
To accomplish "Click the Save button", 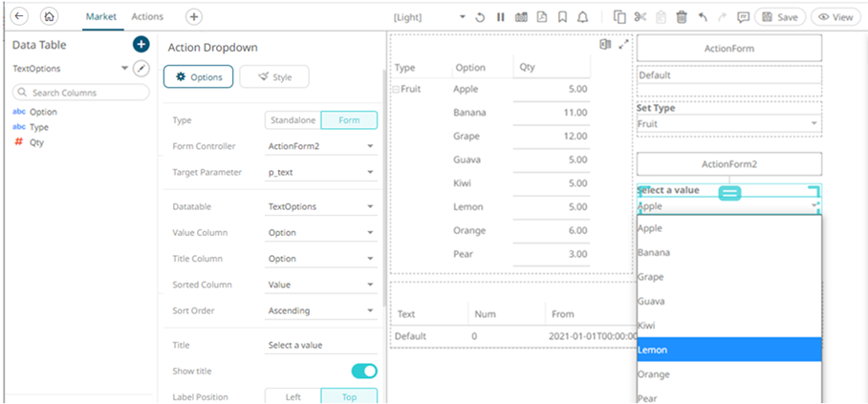I will (x=779, y=17).
